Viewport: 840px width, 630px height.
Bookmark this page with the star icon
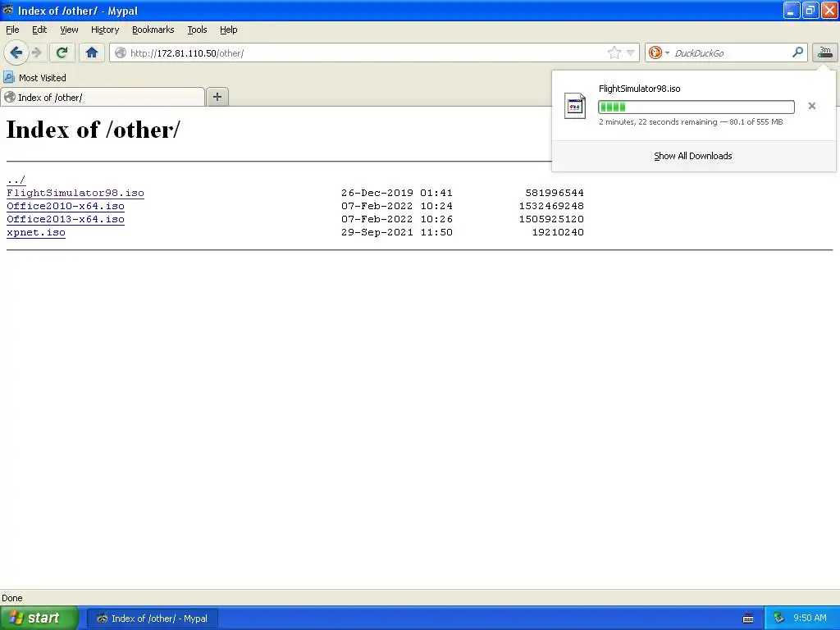[x=614, y=52]
